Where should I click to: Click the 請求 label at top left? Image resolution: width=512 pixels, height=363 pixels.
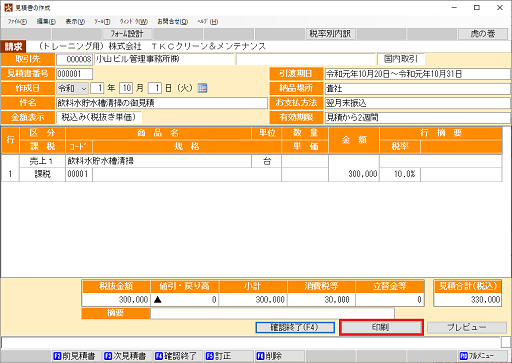(x=13, y=47)
